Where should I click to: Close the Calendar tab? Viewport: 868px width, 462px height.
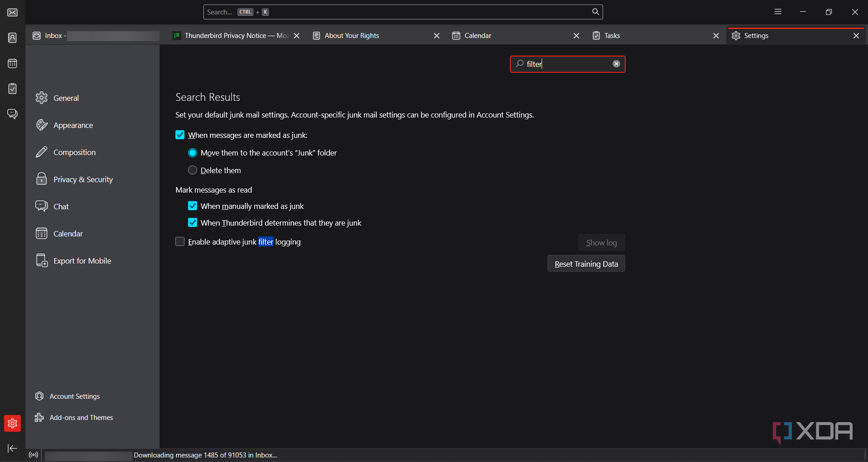(x=576, y=36)
